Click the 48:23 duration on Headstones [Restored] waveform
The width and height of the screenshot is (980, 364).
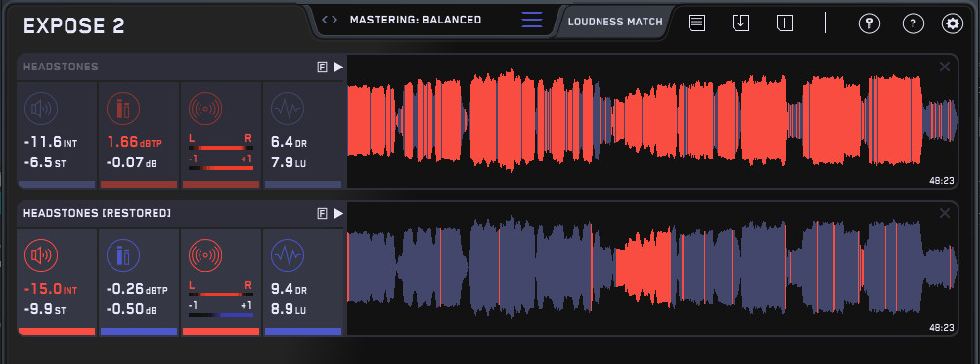click(x=942, y=327)
